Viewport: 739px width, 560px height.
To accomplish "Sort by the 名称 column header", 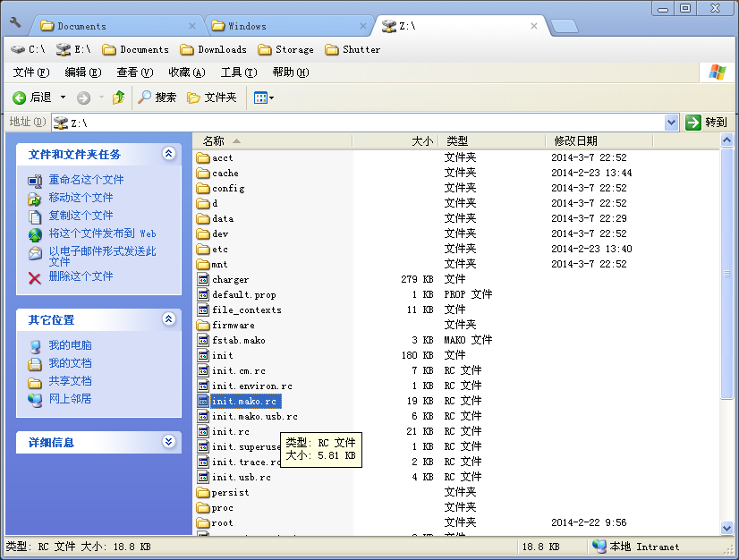I will (x=272, y=141).
